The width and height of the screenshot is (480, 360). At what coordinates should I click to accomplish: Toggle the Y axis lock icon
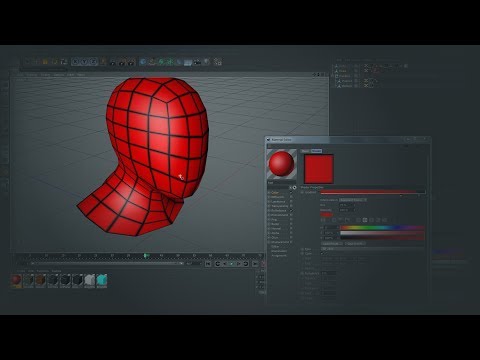tap(84, 62)
